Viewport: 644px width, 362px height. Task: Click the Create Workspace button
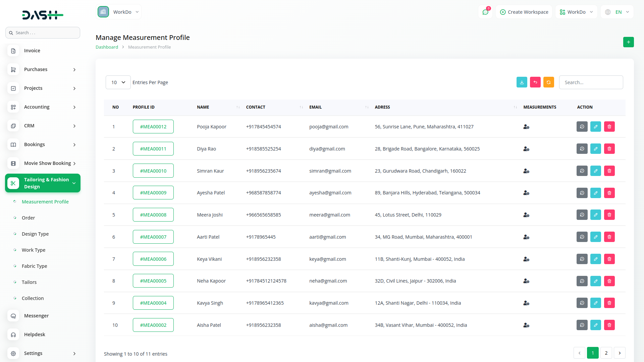[x=524, y=12]
